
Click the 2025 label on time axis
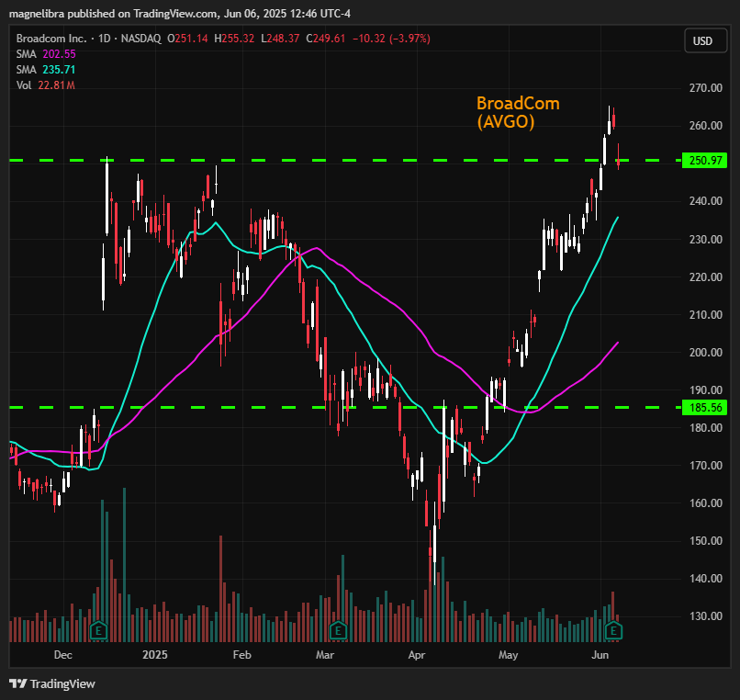(155, 655)
